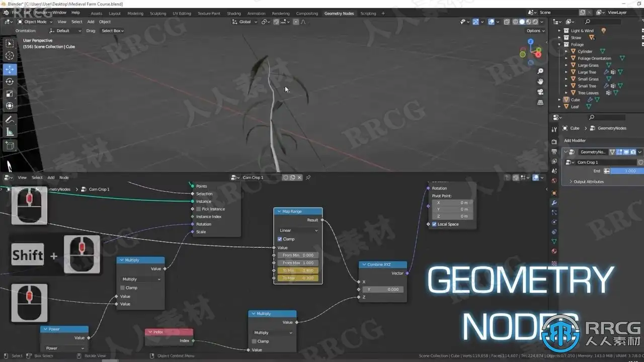Choose the Select Box tool icon

click(10, 43)
